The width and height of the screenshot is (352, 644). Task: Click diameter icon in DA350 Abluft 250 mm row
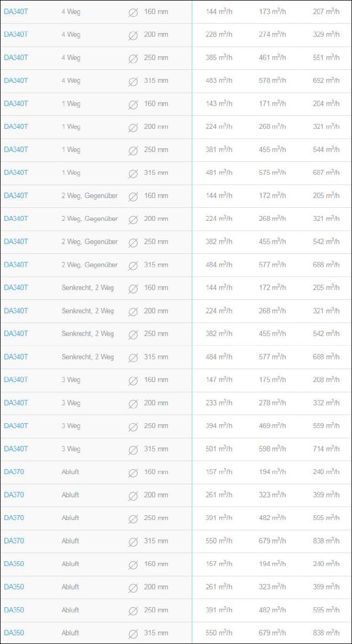coord(133,610)
